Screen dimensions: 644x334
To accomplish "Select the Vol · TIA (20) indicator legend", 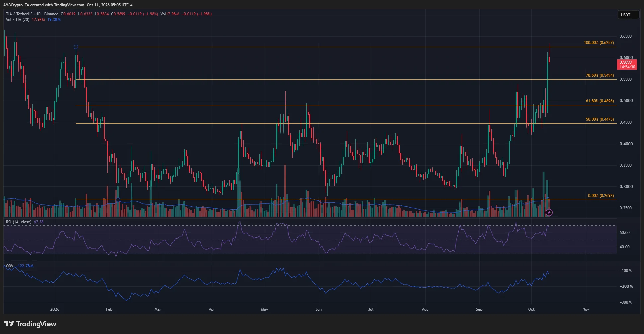I will coord(18,20).
